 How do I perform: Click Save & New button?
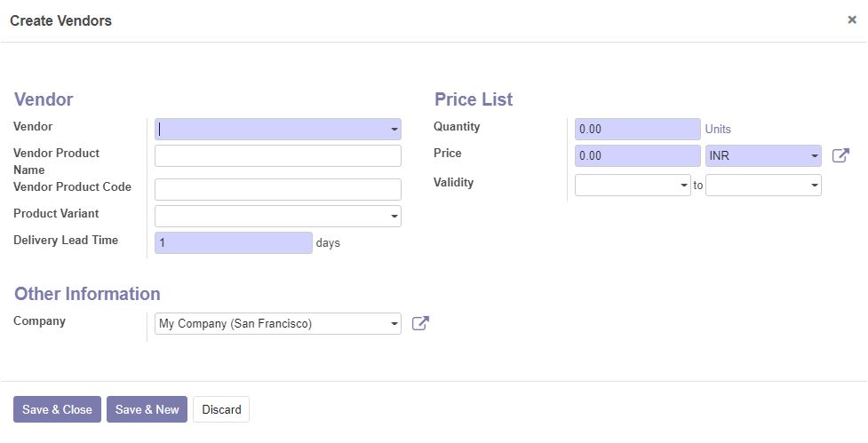pos(147,409)
